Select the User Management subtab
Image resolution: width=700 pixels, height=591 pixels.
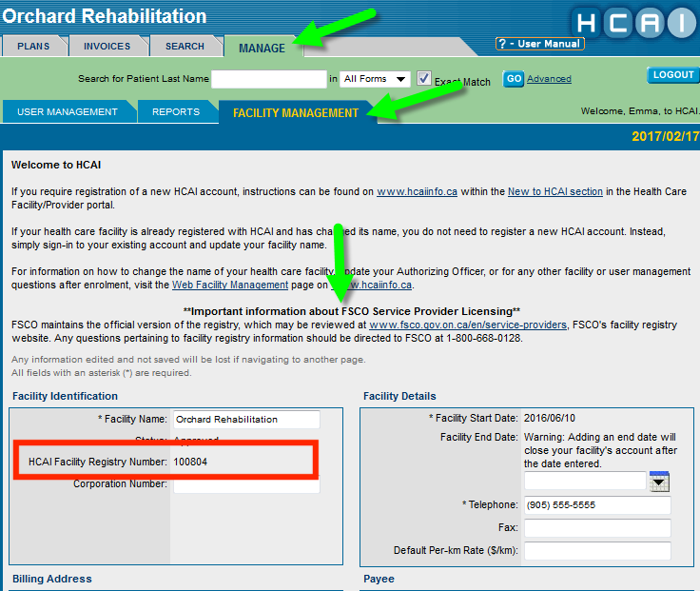68,112
